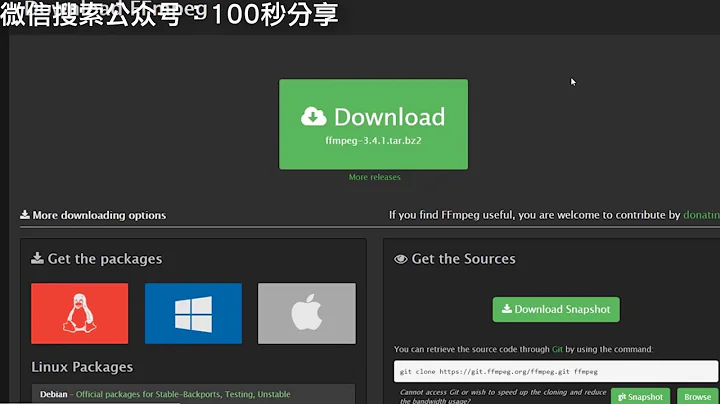This screenshot has width=720, height=404.
Task: Select the Windows logo packages tile
Action: point(193,314)
